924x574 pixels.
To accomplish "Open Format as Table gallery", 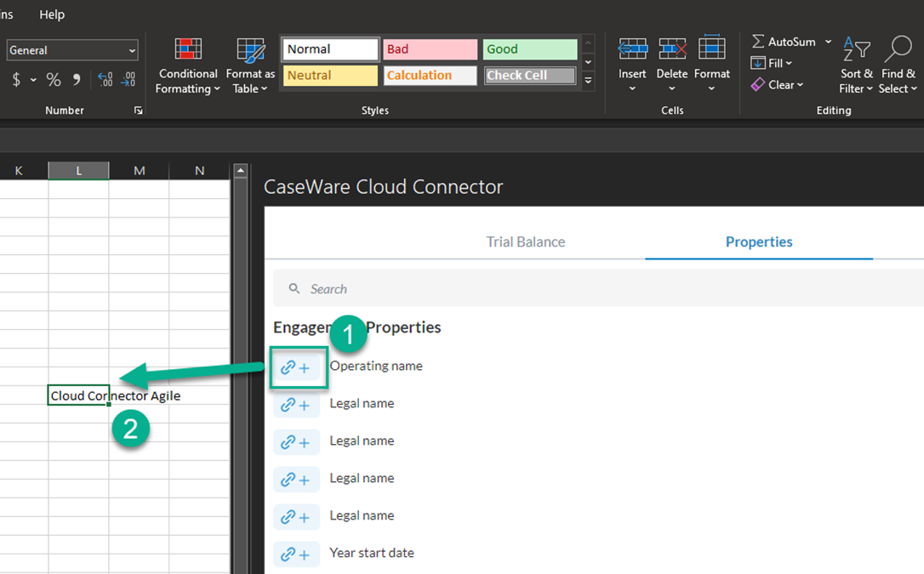I will [250, 65].
